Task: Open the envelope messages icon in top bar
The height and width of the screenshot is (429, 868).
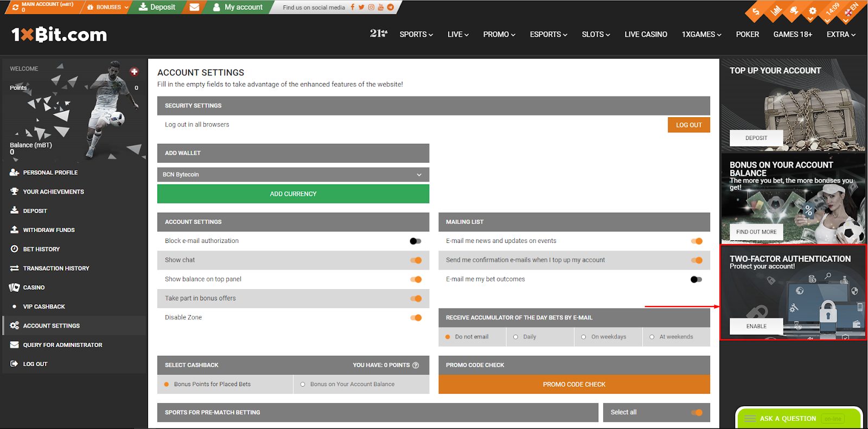Action: tap(194, 7)
